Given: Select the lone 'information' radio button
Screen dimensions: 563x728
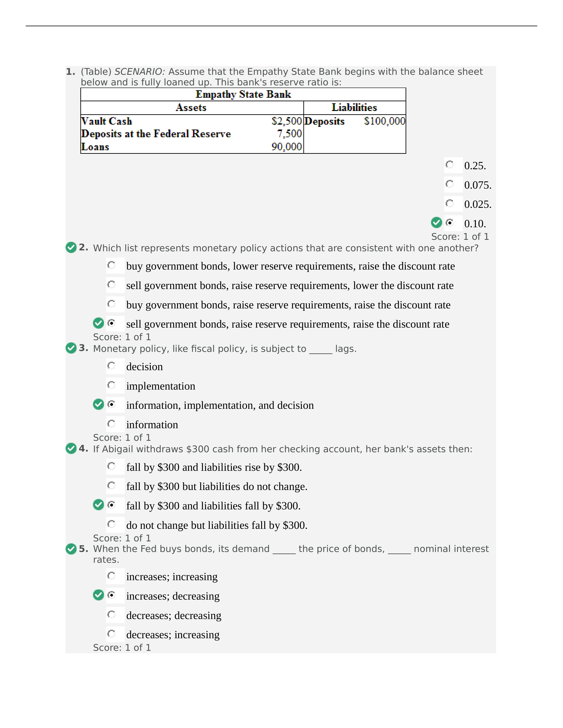Looking at the screenshot, I should pos(111,424).
